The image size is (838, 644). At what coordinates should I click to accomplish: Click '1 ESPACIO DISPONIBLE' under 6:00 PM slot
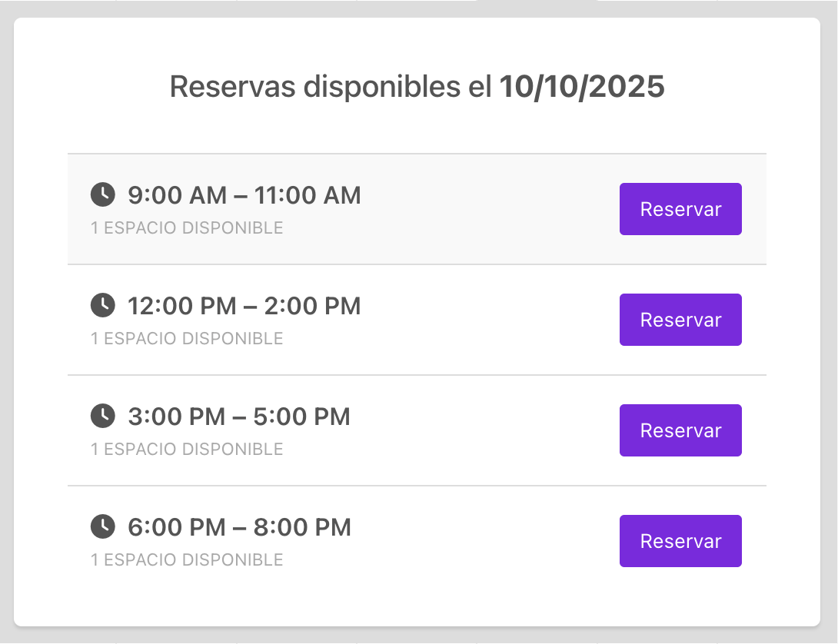[187, 560]
